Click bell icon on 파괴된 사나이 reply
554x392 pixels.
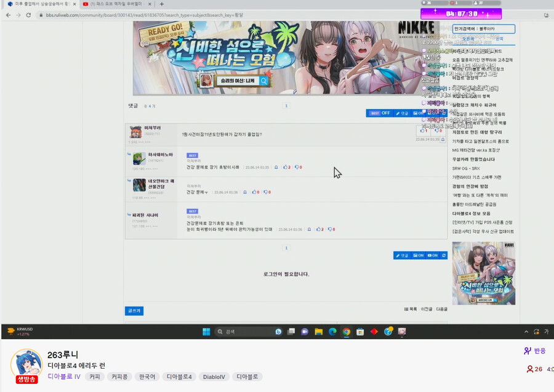coord(309,230)
